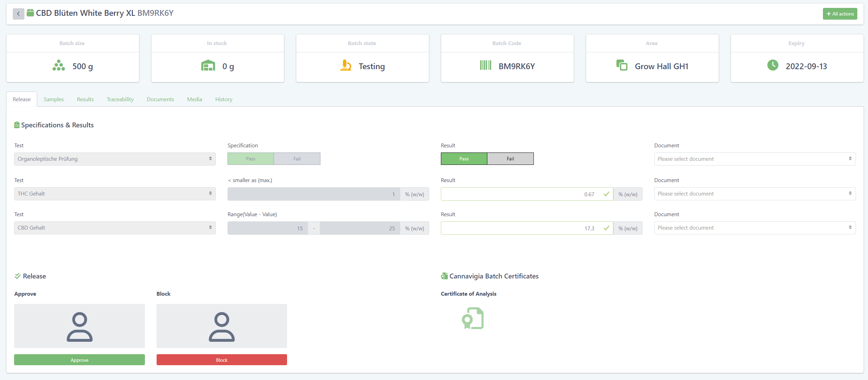Click the back arrow button
Viewport: 868px width, 380px height.
(x=18, y=14)
